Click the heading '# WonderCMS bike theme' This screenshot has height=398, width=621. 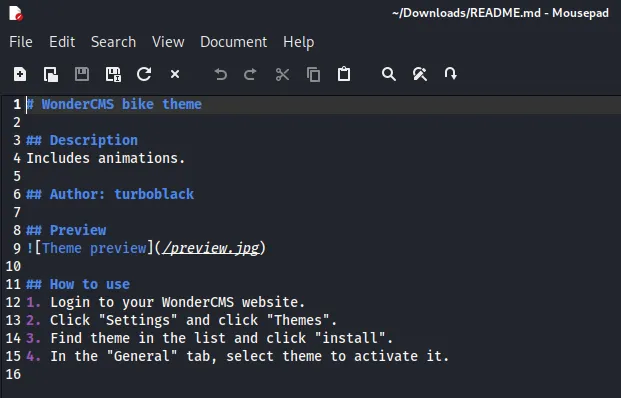(x=114, y=105)
